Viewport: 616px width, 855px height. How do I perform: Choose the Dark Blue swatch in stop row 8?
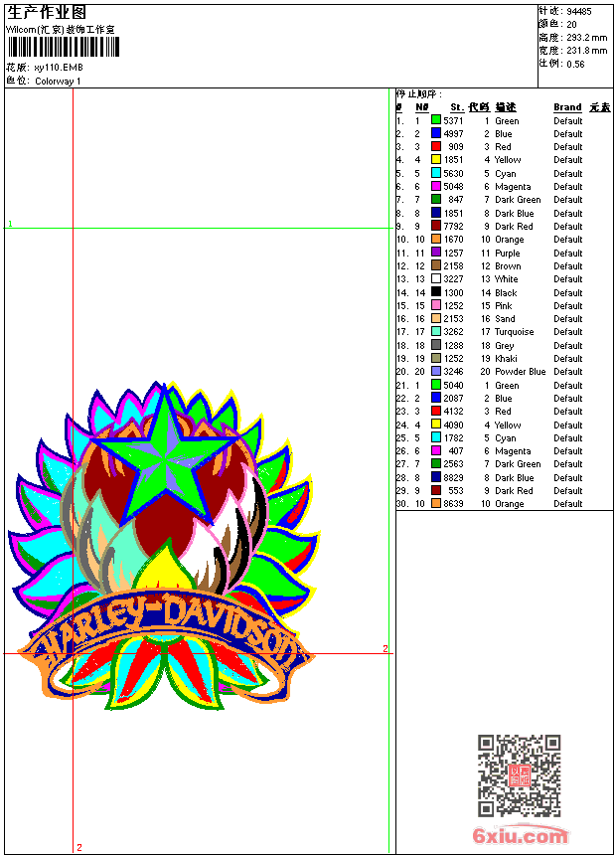[436, 212]
